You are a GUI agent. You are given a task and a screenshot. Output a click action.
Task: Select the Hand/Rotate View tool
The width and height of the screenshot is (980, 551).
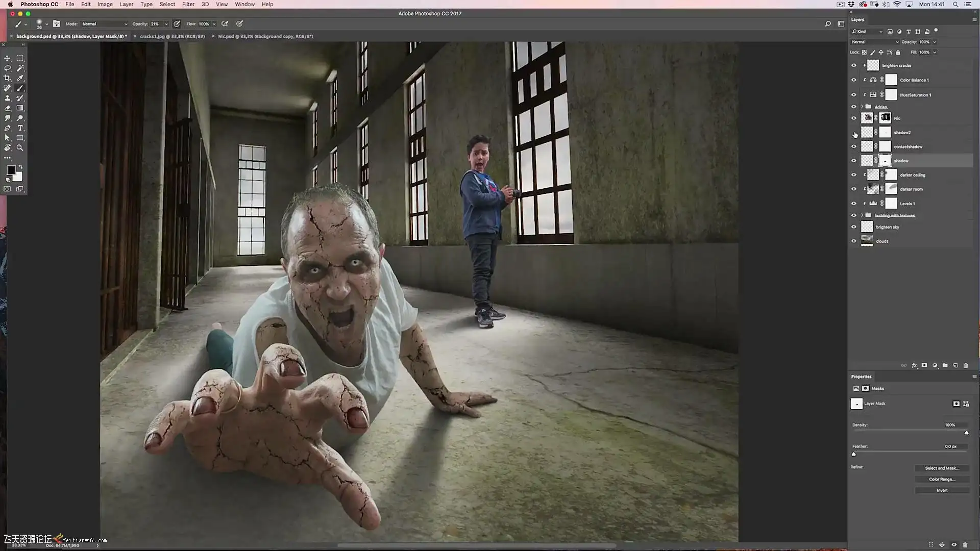point(8,148)
